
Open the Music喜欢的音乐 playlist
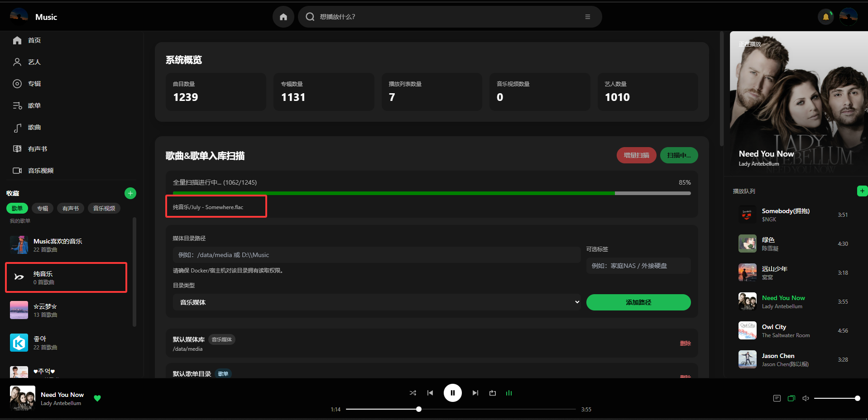tap(68, 245)
